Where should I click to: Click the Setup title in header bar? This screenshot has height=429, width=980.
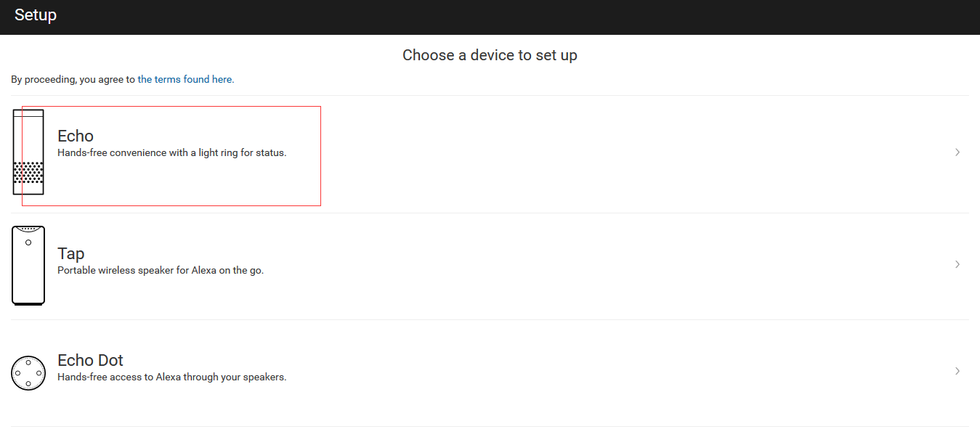(36, 15)
